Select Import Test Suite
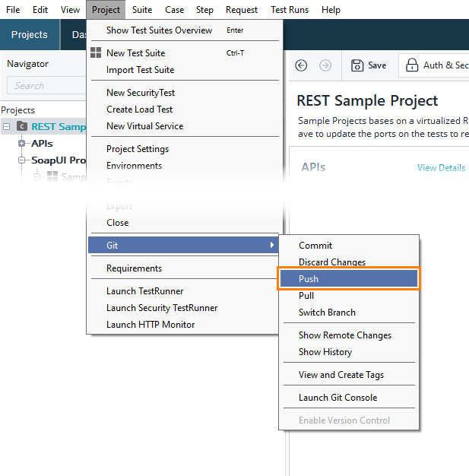Image resolution: width=469 pixels, height=476 pixels. click(x=184, y=70)
